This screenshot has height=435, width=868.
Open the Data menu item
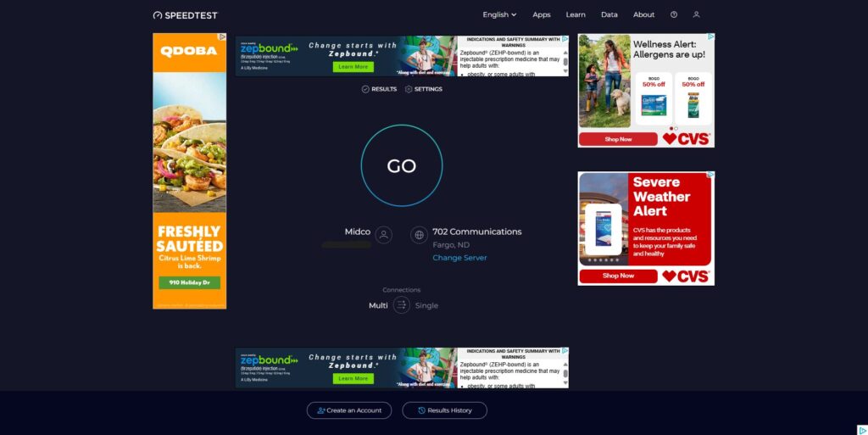coord(609,14)
